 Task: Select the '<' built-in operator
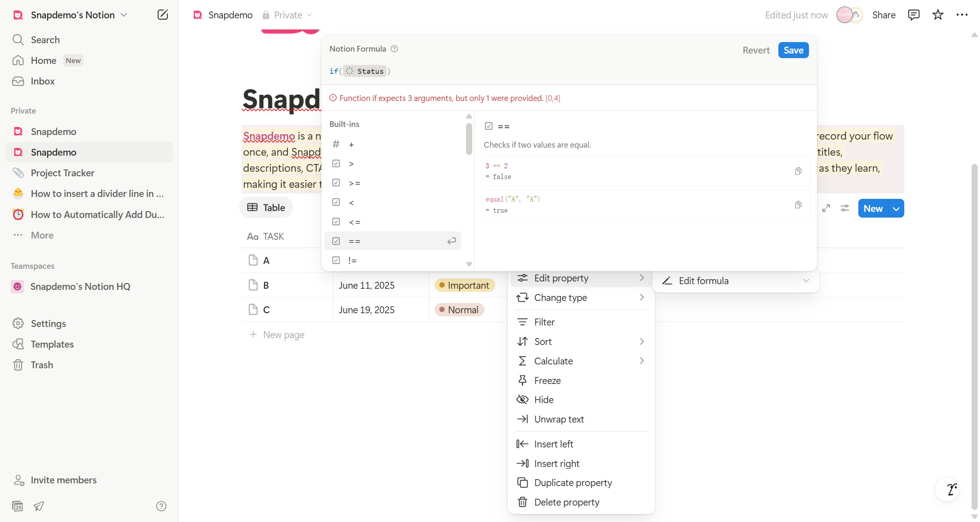(393, 202)
